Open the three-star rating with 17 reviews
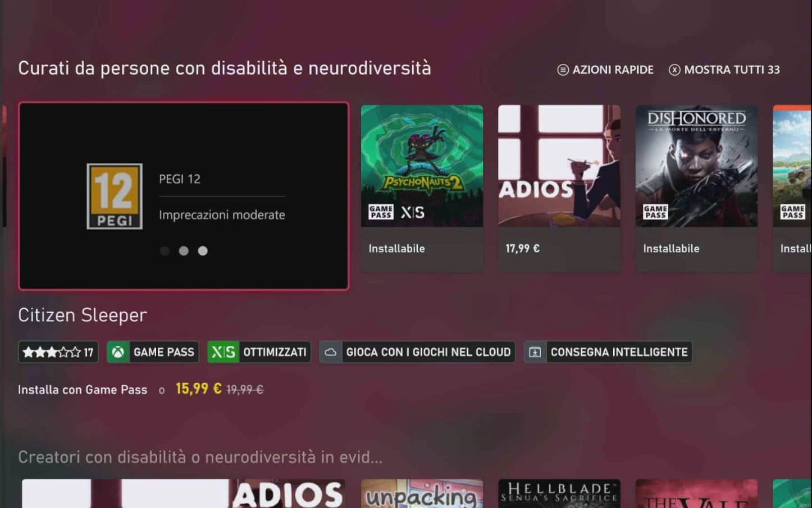Screen dimensions: 812x508 coord(58,352)
